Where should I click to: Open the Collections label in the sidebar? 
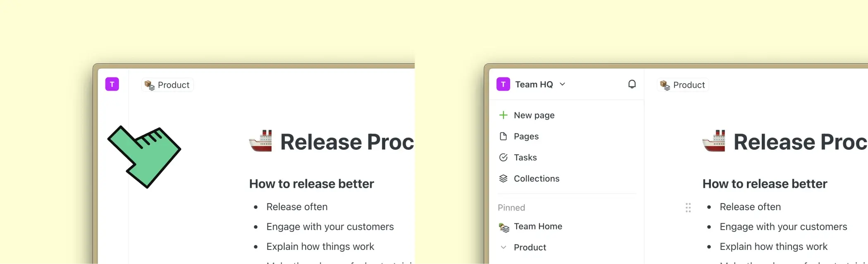(537, 178)
